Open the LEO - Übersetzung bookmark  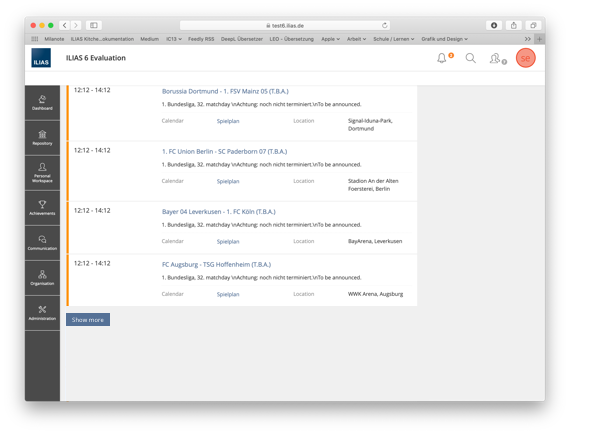pyautogui.click(x=292, y=39)
